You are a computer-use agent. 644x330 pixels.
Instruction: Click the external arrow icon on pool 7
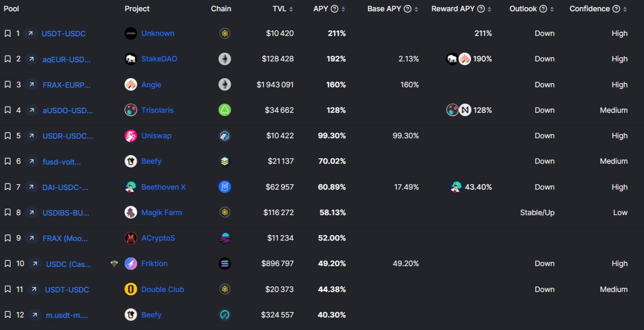click(31, 187)
